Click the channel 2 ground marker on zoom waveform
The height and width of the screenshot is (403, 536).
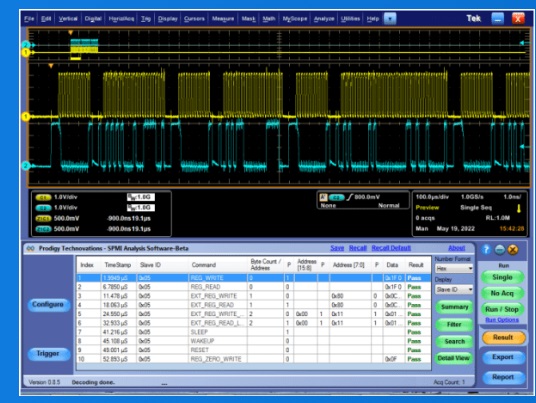pyautogui.click(x=26, y=166)
